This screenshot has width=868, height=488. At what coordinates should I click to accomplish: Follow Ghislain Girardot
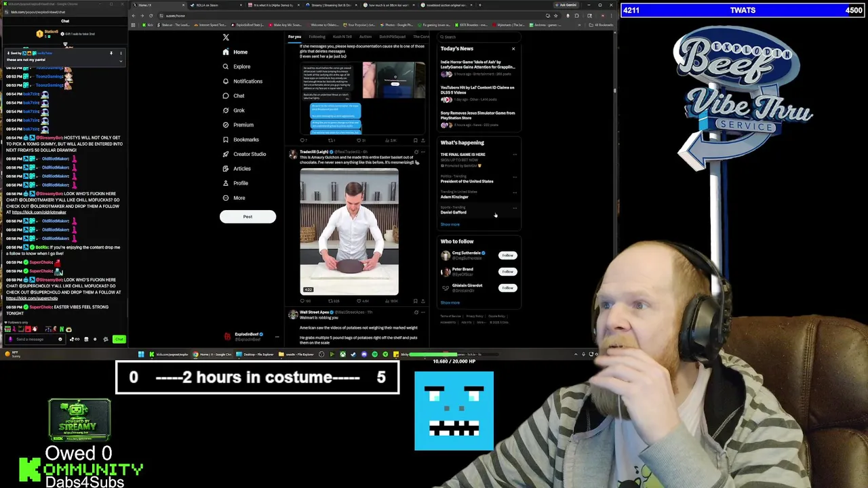[507, 288]
